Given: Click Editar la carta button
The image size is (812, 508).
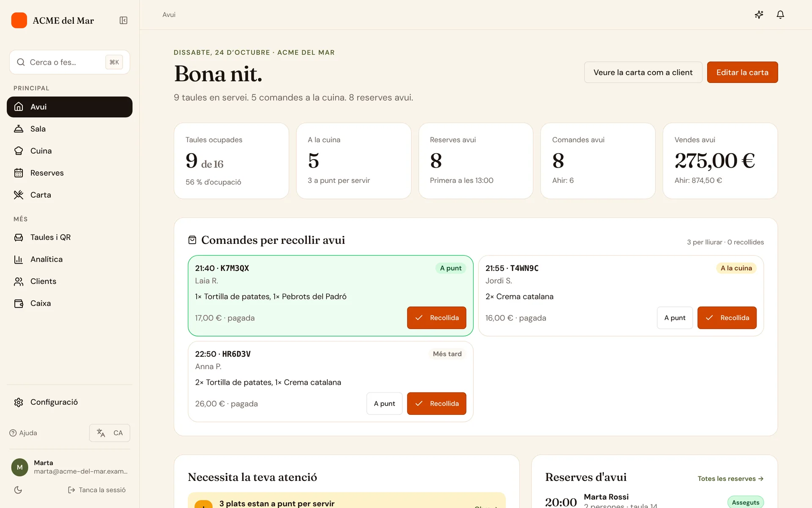Looking at the screenshot, I should pos(742,72).
